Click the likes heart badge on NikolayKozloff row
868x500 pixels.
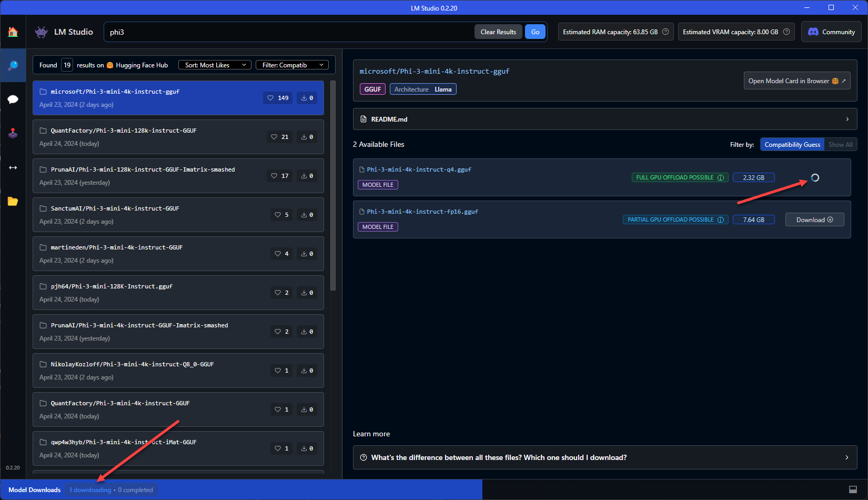coord(281,371)
